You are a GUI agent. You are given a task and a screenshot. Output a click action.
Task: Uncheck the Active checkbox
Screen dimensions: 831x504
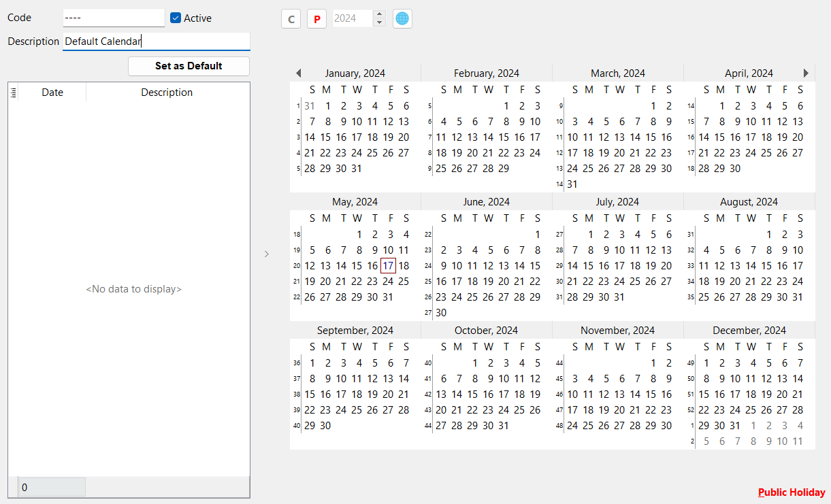(x=176, y=18)
